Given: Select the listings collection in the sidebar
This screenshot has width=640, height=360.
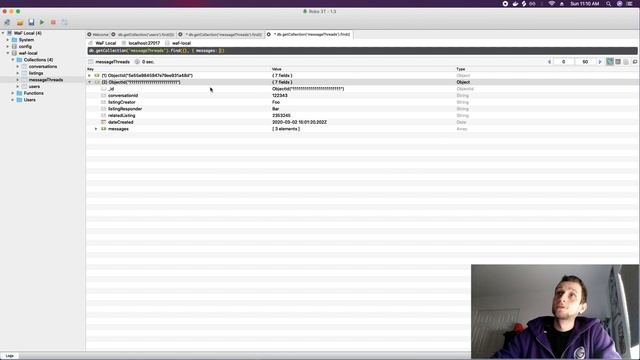Looking at the screenshot, I should coord(36,73).
